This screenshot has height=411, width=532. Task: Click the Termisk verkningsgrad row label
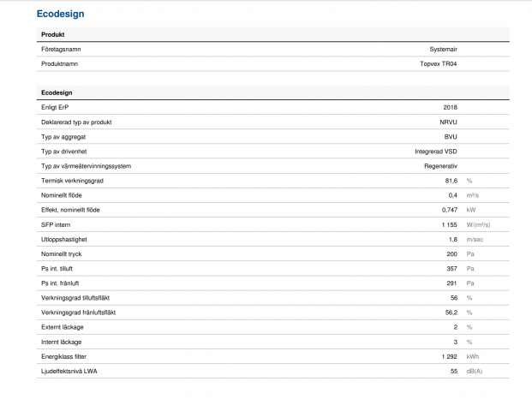74,181
